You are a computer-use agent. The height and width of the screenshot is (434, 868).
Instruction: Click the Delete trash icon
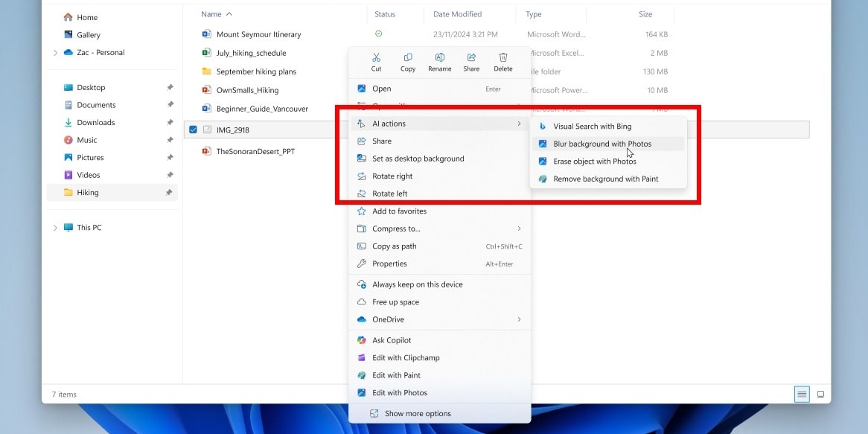503,58
